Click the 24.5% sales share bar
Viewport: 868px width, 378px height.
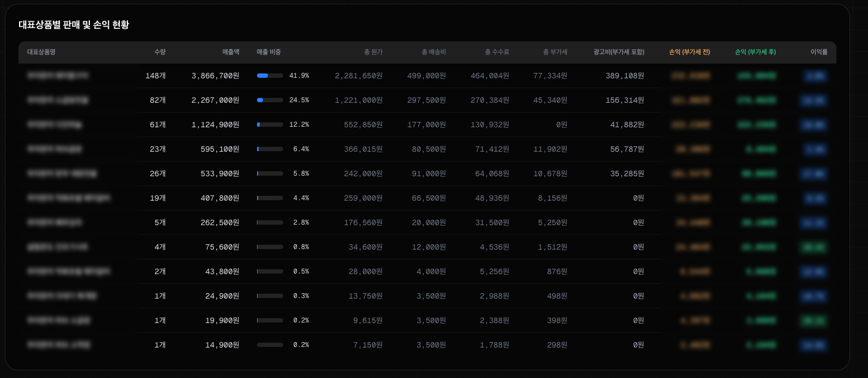coord(270,100)
